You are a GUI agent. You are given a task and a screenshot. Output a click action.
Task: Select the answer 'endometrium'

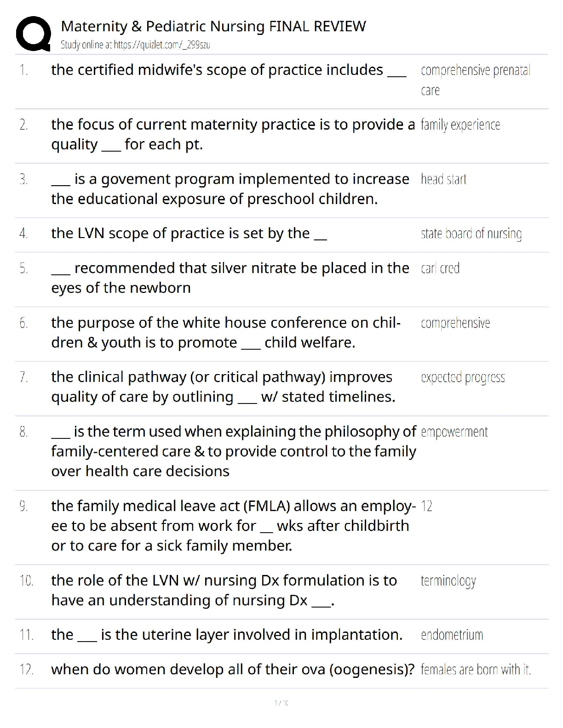pyautogui.click(x=452, y=635)
